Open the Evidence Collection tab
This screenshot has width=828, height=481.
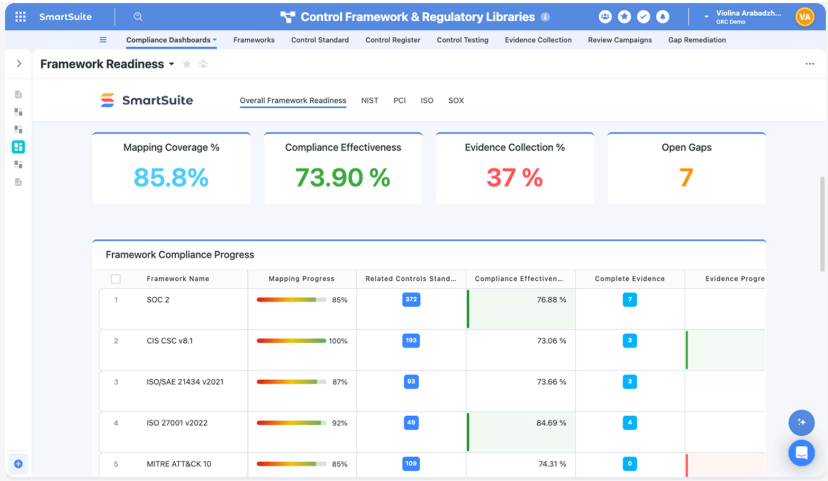pyautogui.click(x=538, y=40)
